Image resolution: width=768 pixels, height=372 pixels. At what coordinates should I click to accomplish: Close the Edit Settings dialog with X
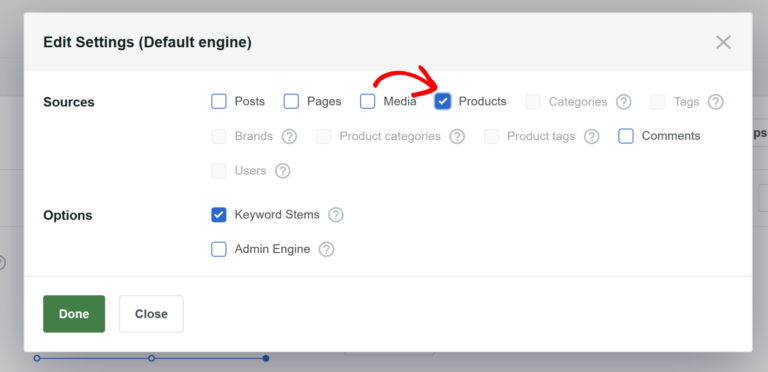tap(723, 42)
